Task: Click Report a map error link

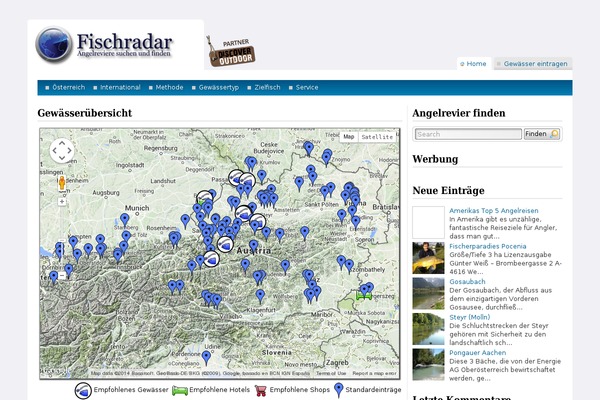Action: click(374, 373)
